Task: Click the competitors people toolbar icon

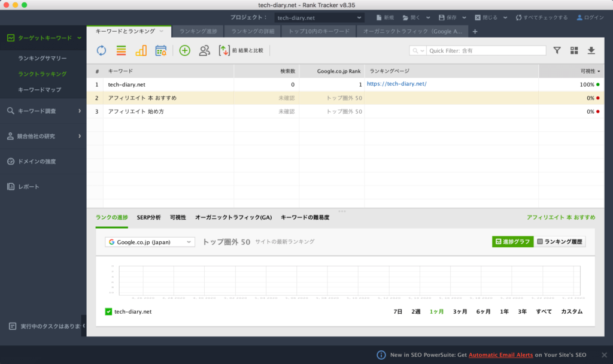Action: pos(204,50)
